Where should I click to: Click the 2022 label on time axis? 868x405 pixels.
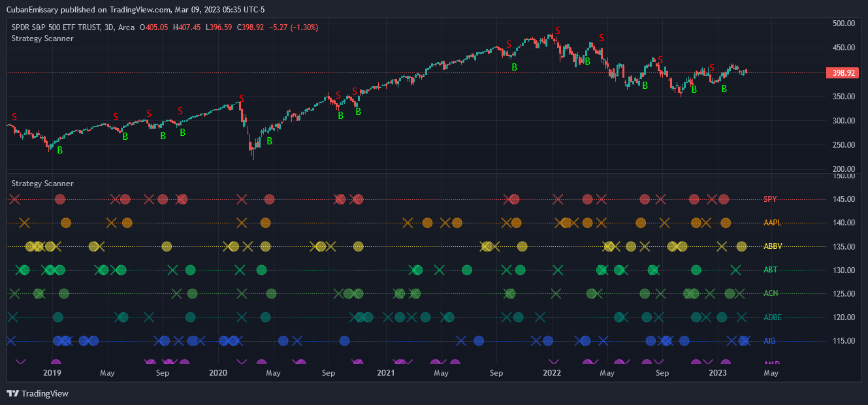click(552, 373)
